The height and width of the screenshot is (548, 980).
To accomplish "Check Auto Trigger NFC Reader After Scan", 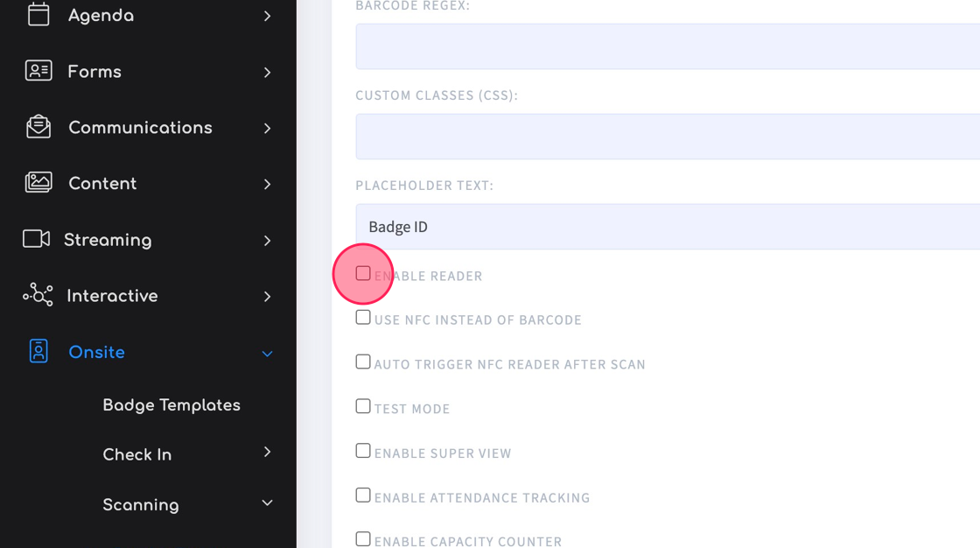I will point(363,362).
